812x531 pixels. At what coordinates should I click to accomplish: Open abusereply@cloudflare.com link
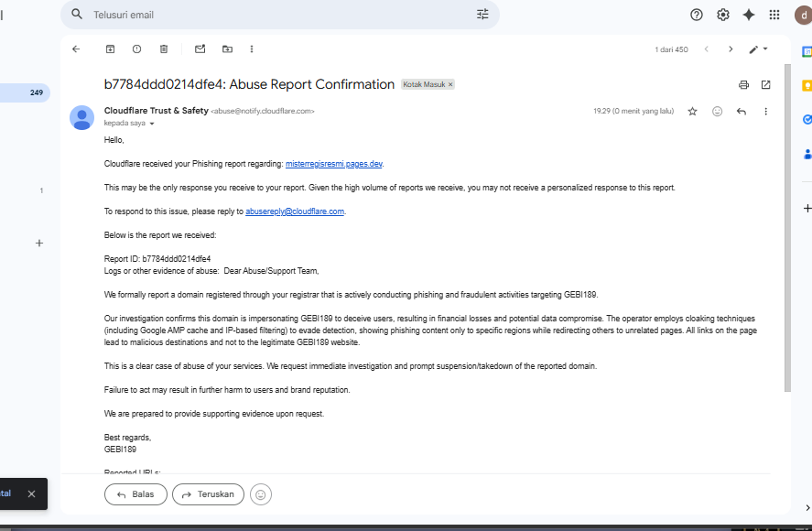pyautogui.click(x=295, y=211)
